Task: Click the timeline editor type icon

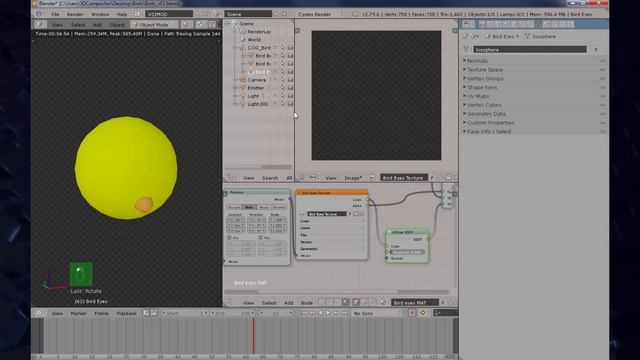Action: click(39, 313)
